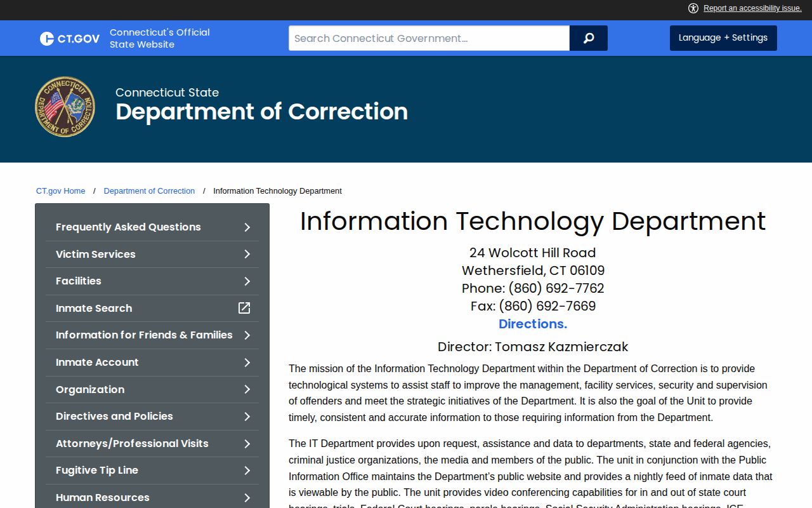This screenshot has height=508, width=812.
Task: Focus the Search Connecticut Government field
Action: (429, 38)
